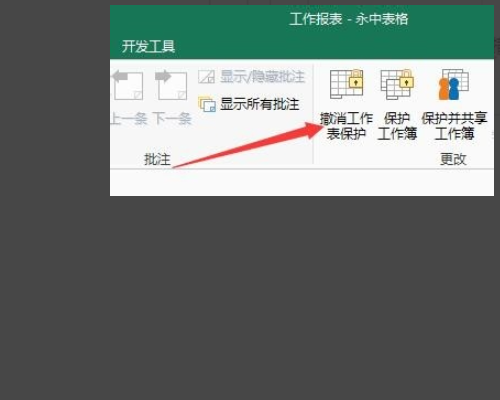Click 保护工作簿 protect workbook icon
The height and width of the screenshot is (400, 500).
[397, 85]
